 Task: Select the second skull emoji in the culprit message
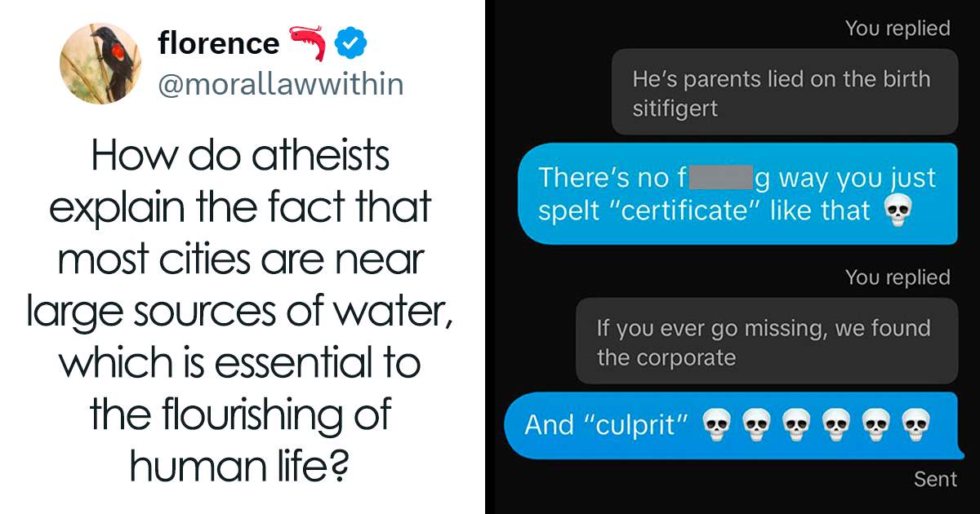point(756,424)
